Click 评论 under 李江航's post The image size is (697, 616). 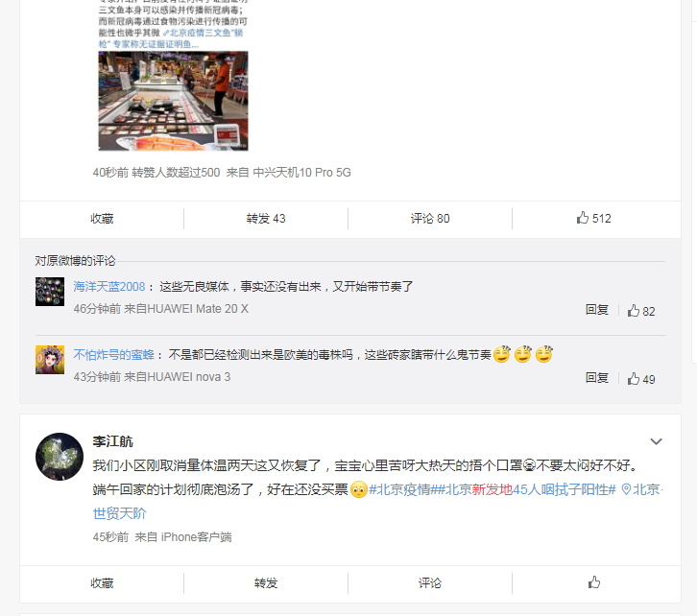[430, 582]
